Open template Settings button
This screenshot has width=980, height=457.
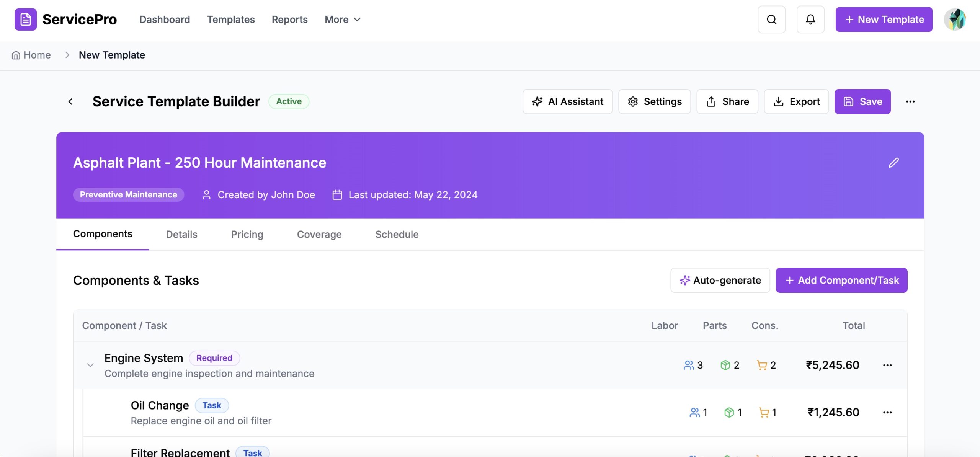[655, 101]
